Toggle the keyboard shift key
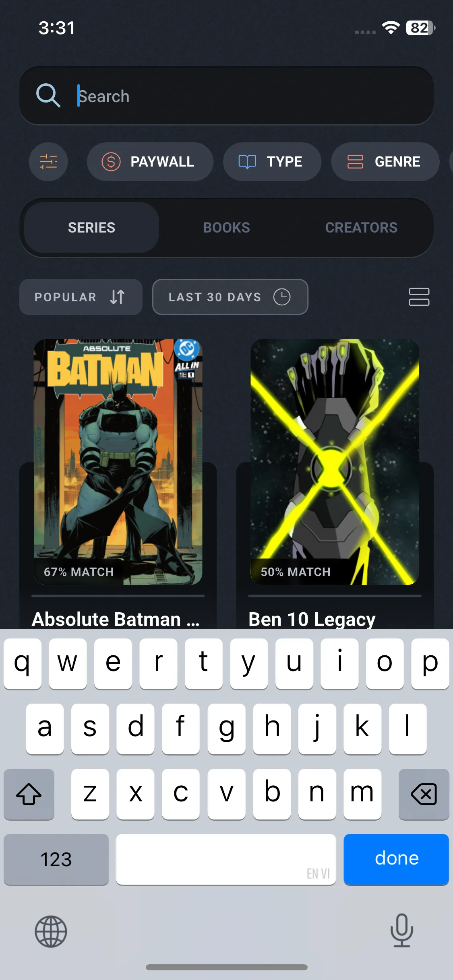The width and height of the screenshot is (453, 980). [29, 794]
